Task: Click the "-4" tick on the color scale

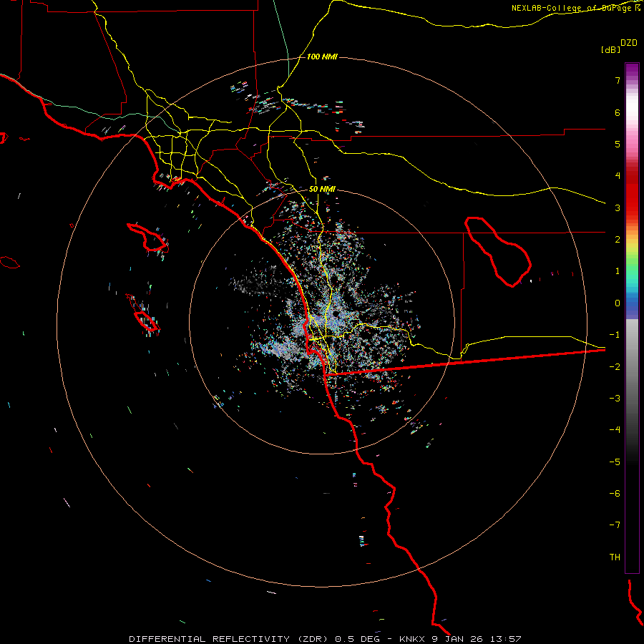Action: pyautogui.click(x=615, y=430)
